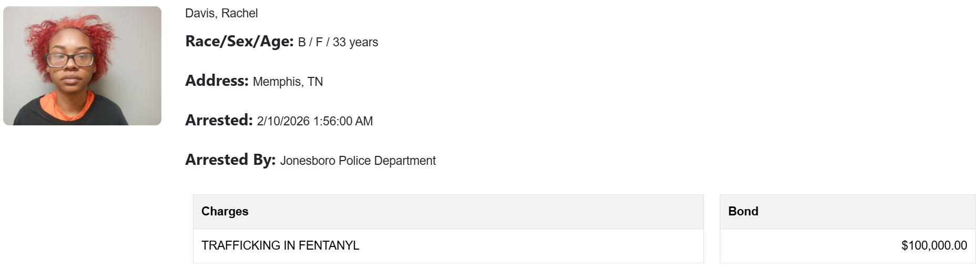980x267 pixels.
Task: Click the "33 years" age value
Action: click(x=355, y=42)
